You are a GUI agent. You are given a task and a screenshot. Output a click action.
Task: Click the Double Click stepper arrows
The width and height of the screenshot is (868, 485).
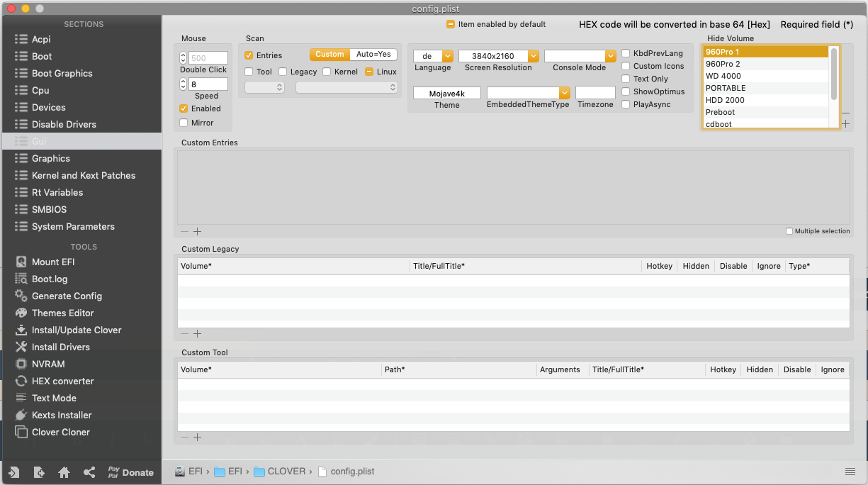[x=184, y=58]
